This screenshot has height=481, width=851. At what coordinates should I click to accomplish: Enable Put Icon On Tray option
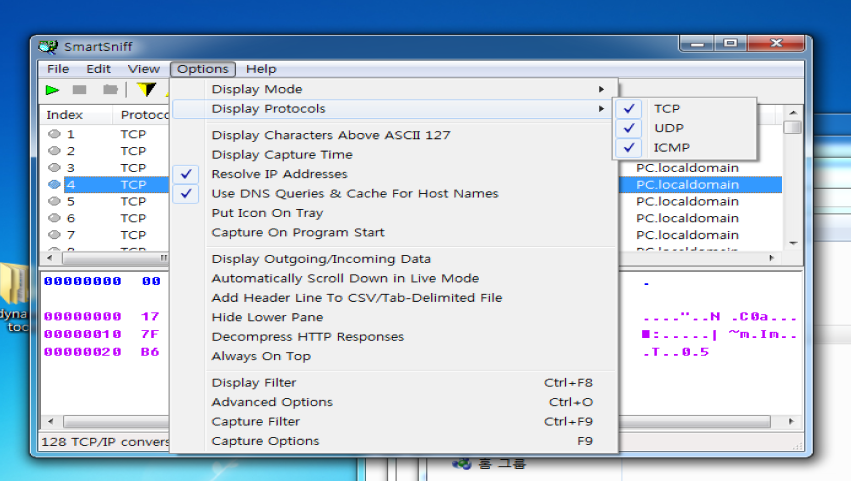coord(395,213)
